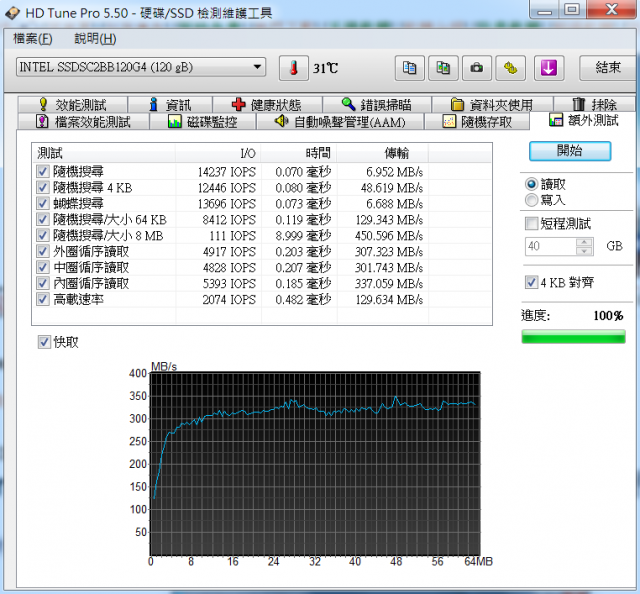Viewport: 640px width, 594px height.
Task: Enable 短程測試 short stroke checkbox
Action: point(531,224)
